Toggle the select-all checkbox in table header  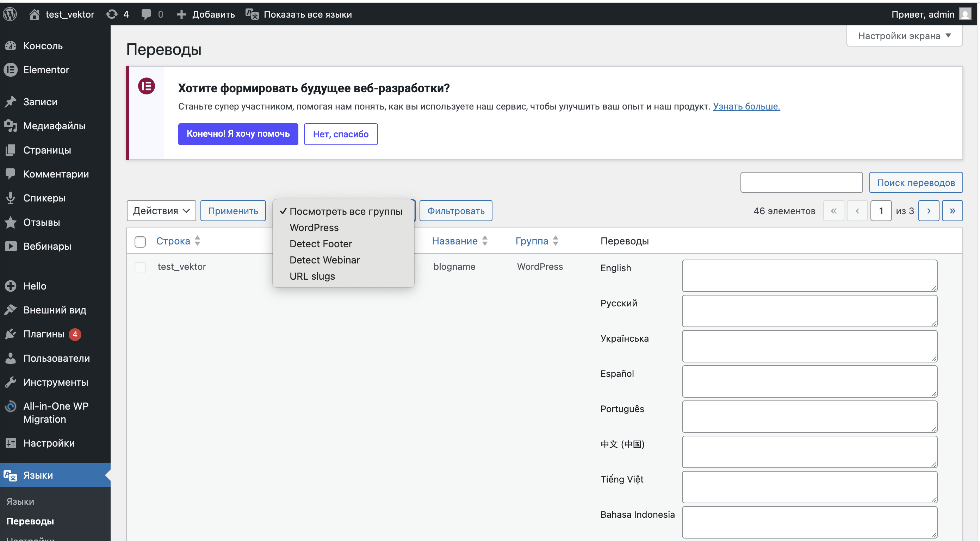[x=140, y=241]
